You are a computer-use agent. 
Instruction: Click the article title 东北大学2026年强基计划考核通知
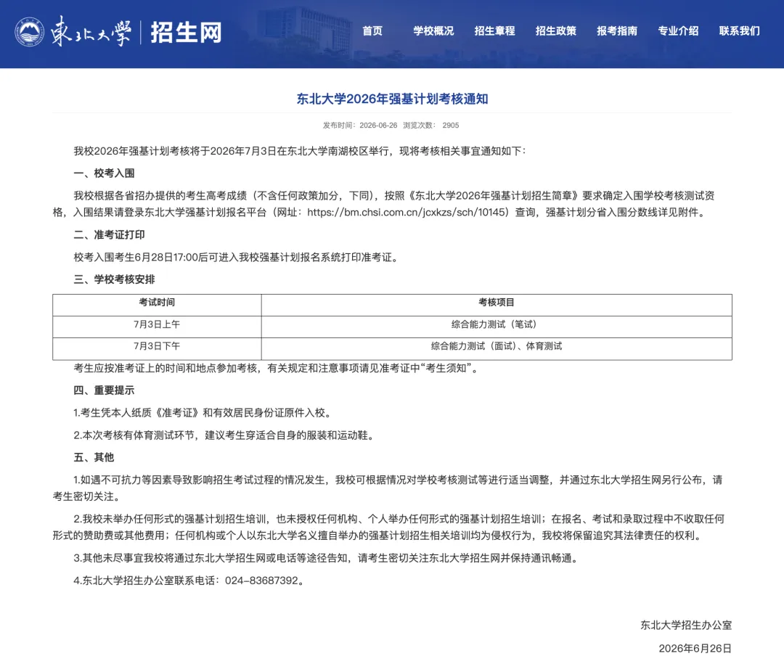393,99
